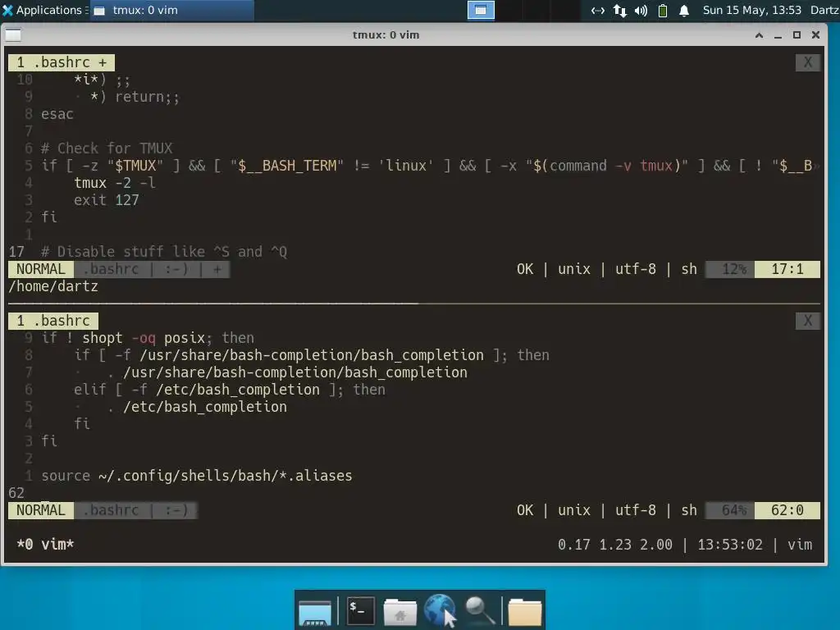
Task: Click the 'sh' filetype in lower statusline
Action: (x=689, y=510)
